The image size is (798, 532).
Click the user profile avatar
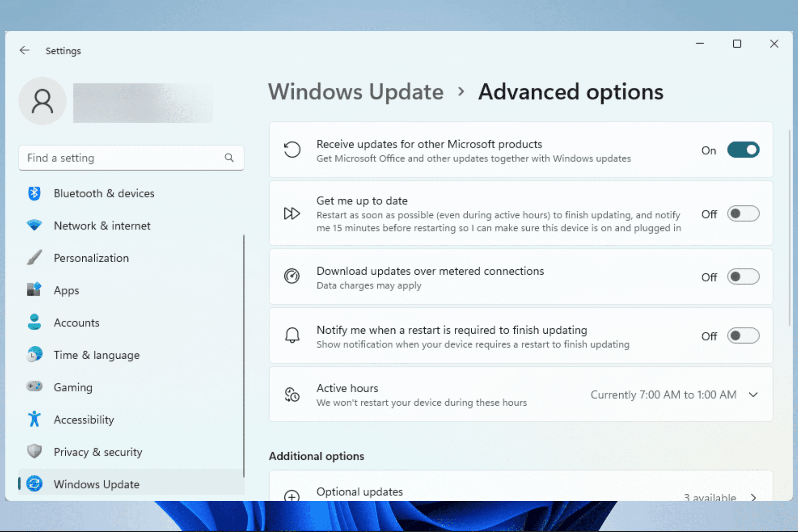(42, 101)
